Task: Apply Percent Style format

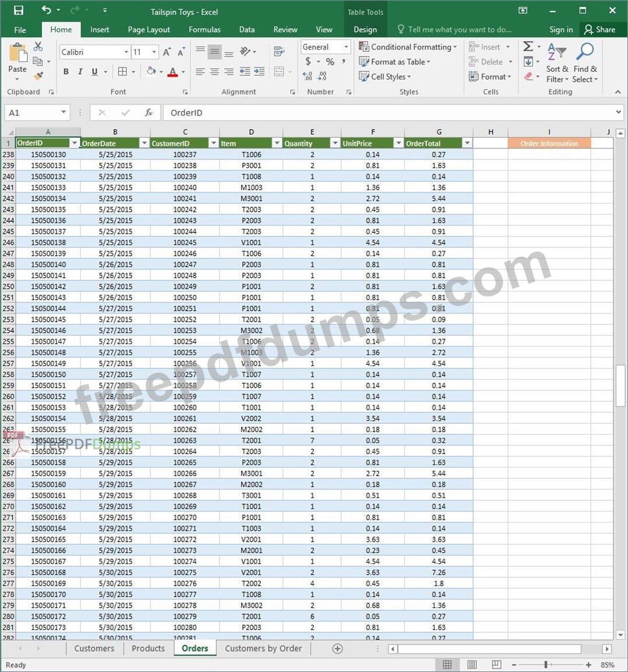Action: (330, 62)
